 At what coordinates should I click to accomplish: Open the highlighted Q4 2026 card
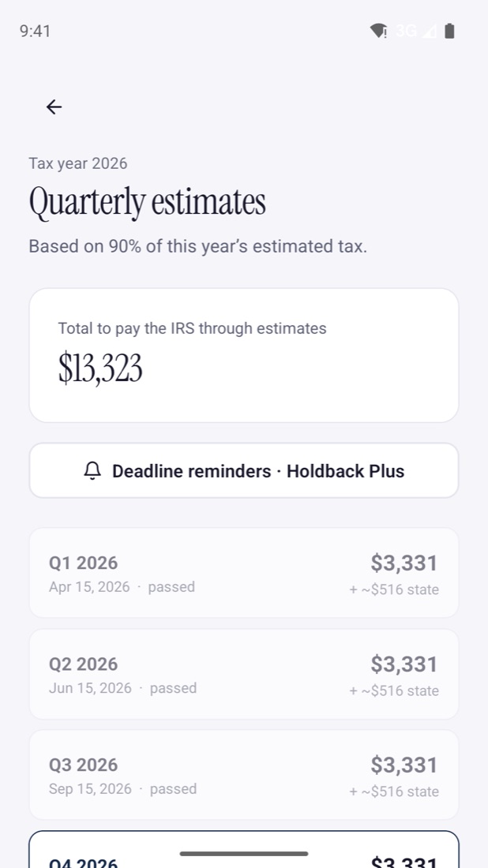(244, 849)
